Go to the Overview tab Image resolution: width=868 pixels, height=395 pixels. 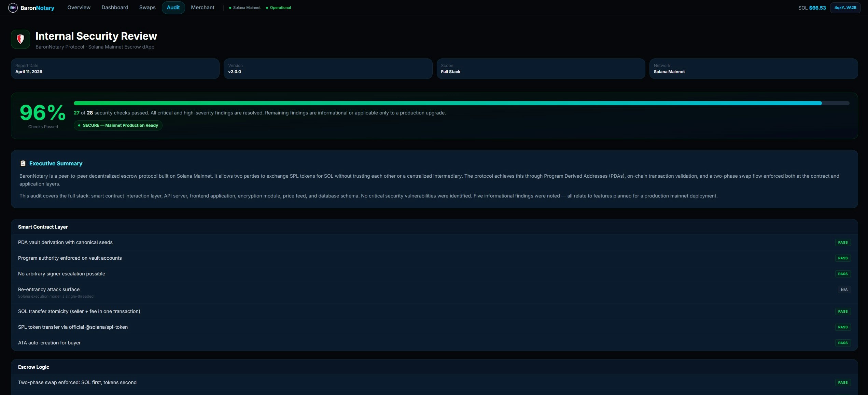click(79, 8)
